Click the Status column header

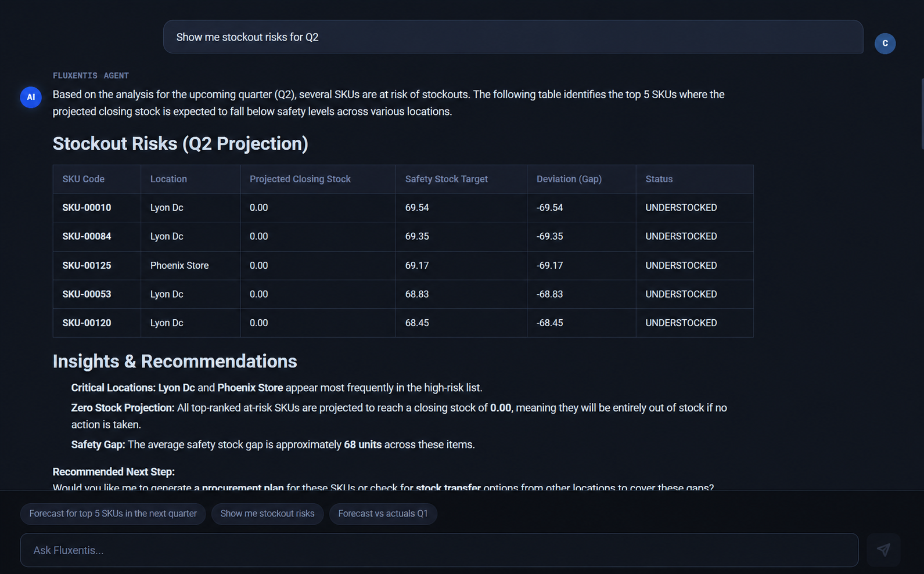(x=659, y=179)
